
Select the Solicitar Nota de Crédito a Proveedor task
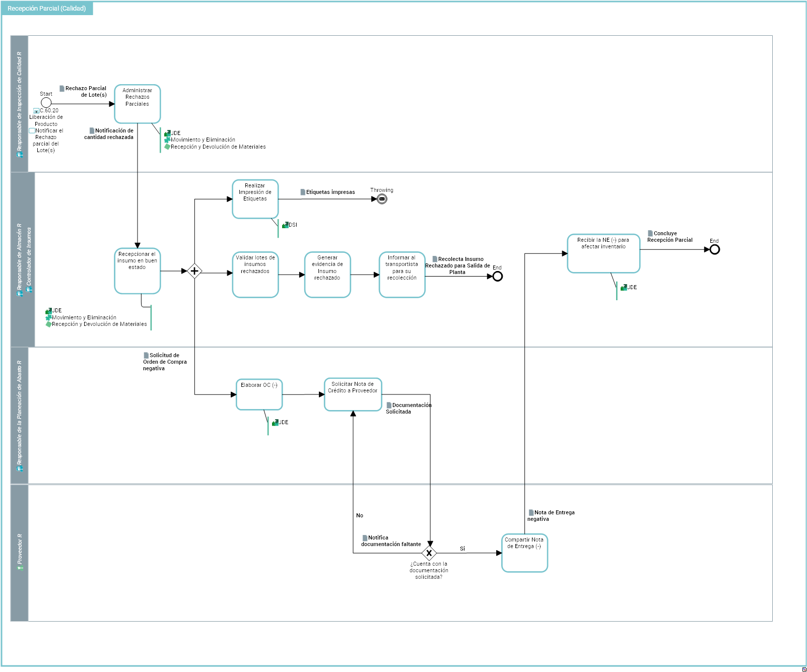353,394
